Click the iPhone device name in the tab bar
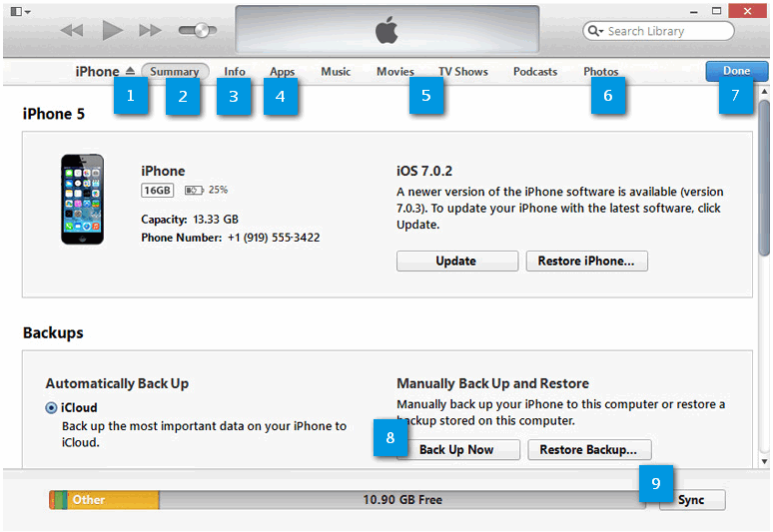Viewport: 773px width, 532px height. [97, 72]
